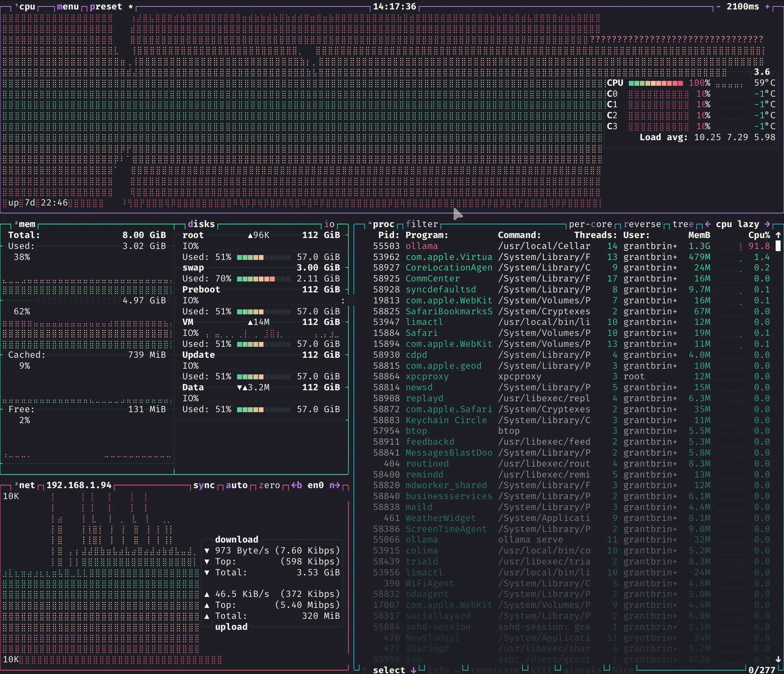Click the up arrow atop process scrollbar
The image size is (784, 674).
point(778,235)
